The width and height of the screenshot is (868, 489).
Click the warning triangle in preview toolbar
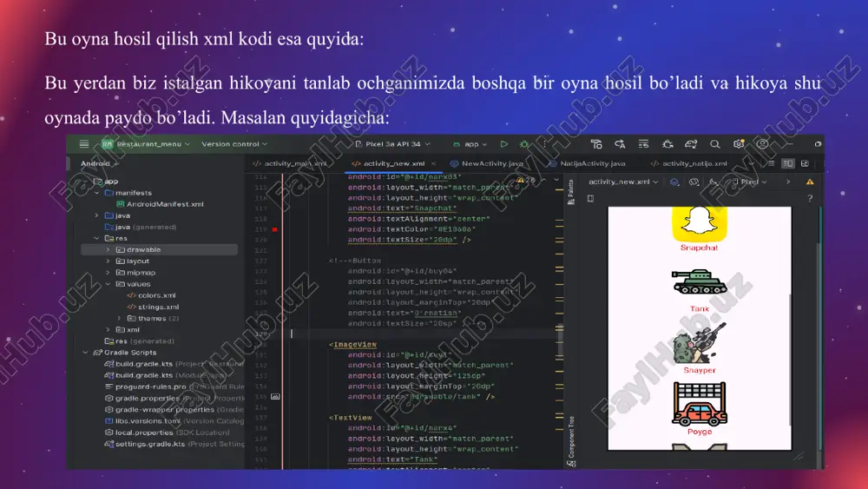pos(810,182)
